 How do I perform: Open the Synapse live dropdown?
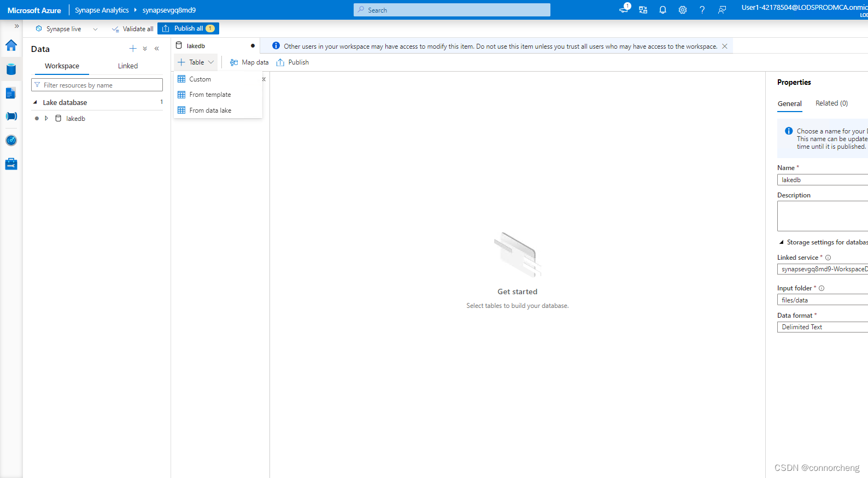click(x=67, y=29)
